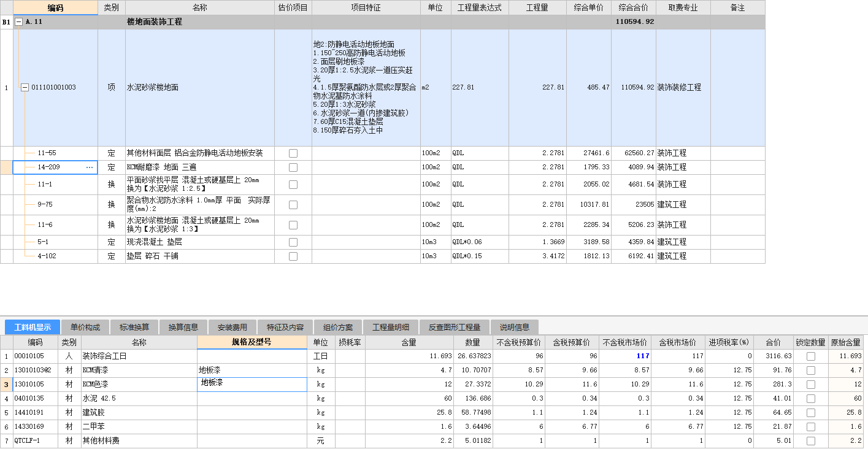The width and height of the screenshot is (868, 449).
Task: Toggle 锁定数量 for KCM色漆 row
Action: (x=811, y=385)
